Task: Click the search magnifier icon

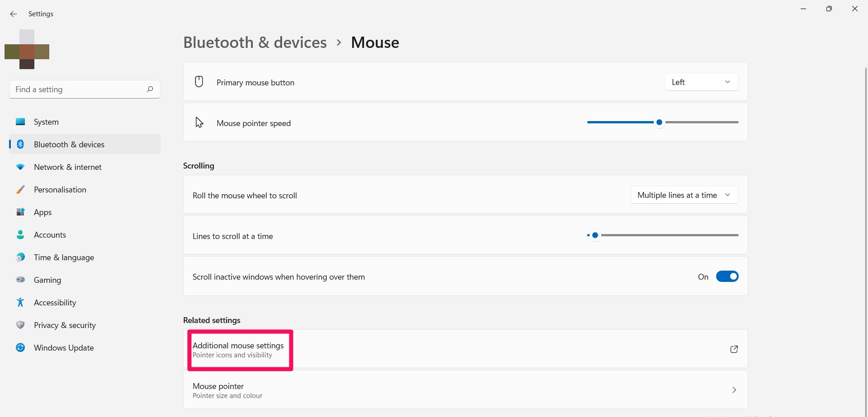Action: pos(150,89)
